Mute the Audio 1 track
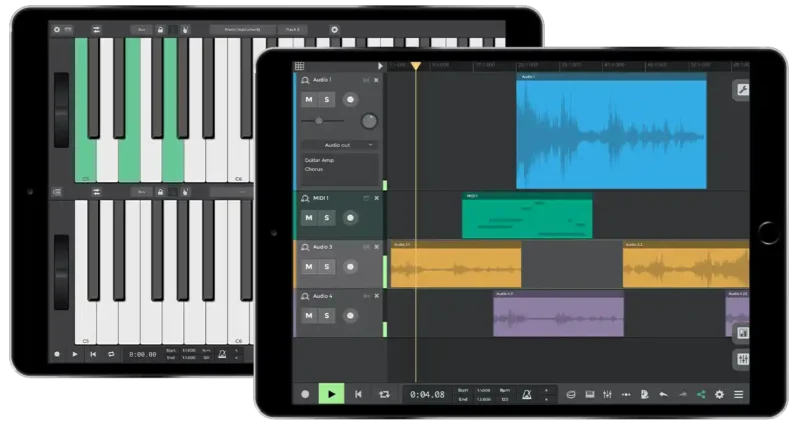 [x=309, y=99]
